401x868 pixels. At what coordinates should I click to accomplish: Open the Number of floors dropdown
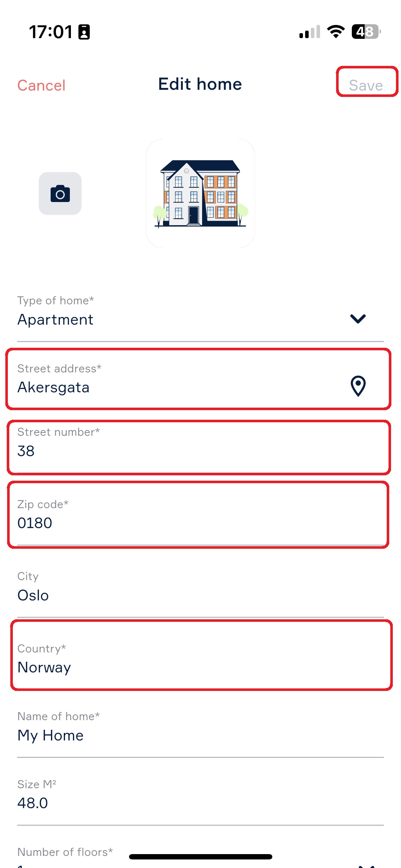[200, 857]
